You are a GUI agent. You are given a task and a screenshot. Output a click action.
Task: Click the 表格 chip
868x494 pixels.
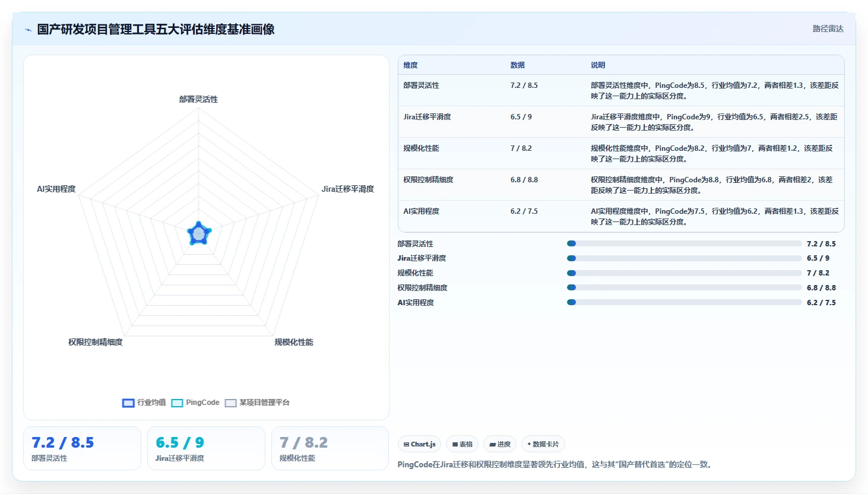pyautogui.click(x=462, y=444)
